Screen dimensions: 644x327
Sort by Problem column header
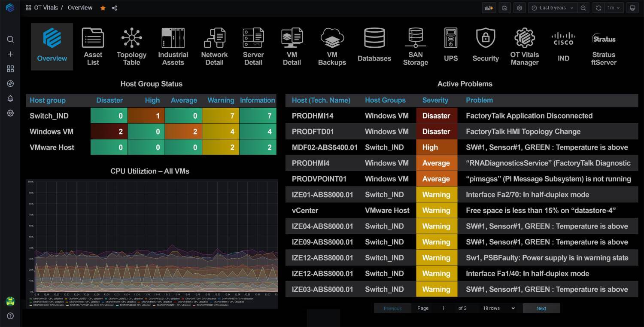click(x=479, y=100)
